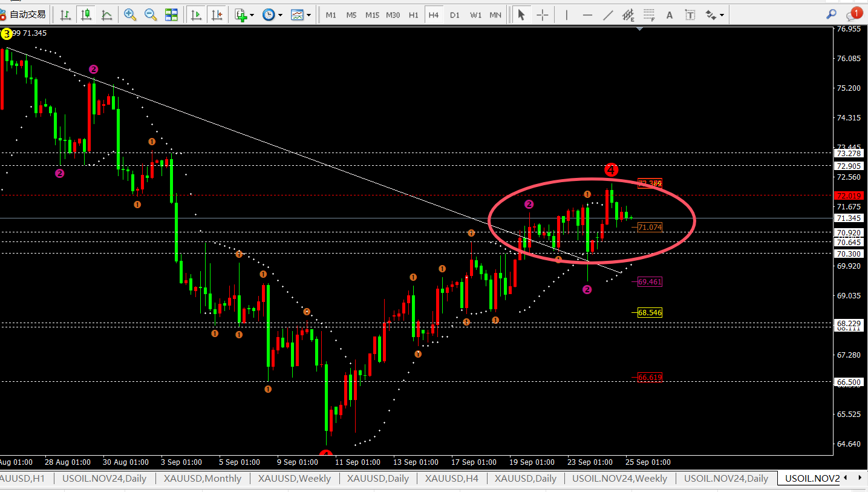Viewport: 868px width, 492px height.
Task: Expand indicators list dropdown arrow
Action: click(x=252, y=15)
